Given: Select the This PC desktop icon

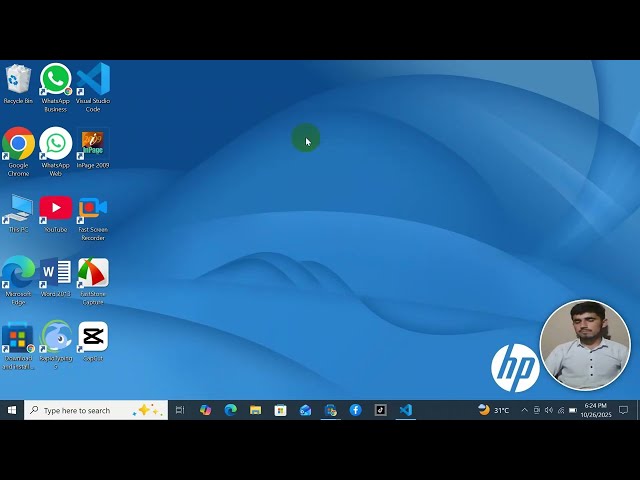Looking at the screenshot, I should tap(18, 214).
